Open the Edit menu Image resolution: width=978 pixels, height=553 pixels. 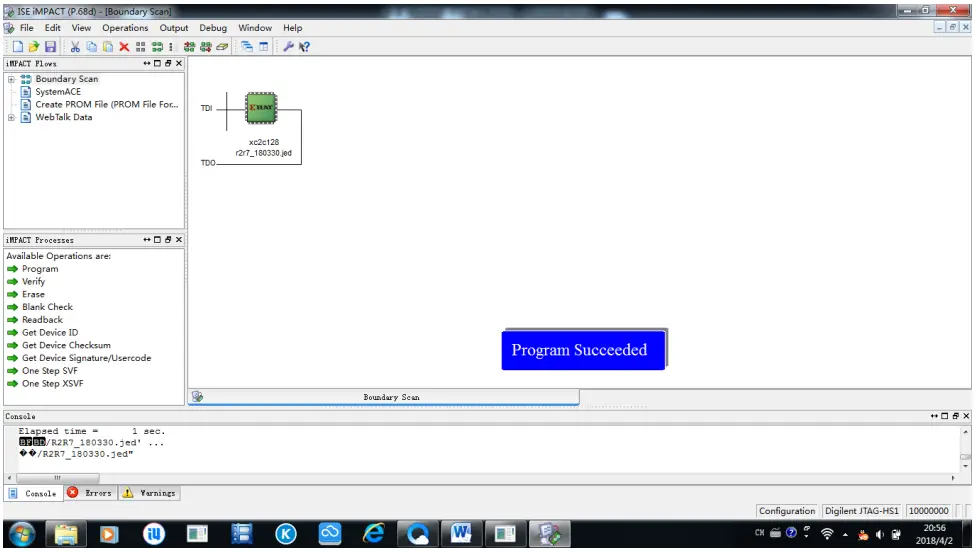52,28
